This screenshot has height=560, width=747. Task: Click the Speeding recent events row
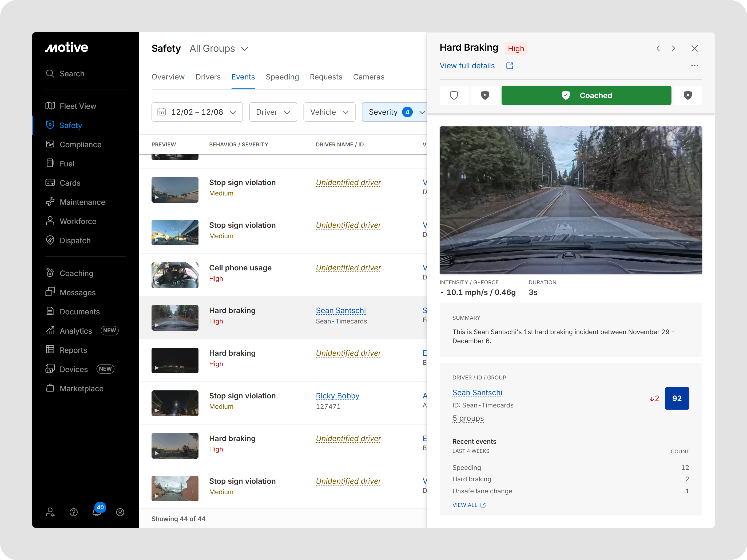571,468
